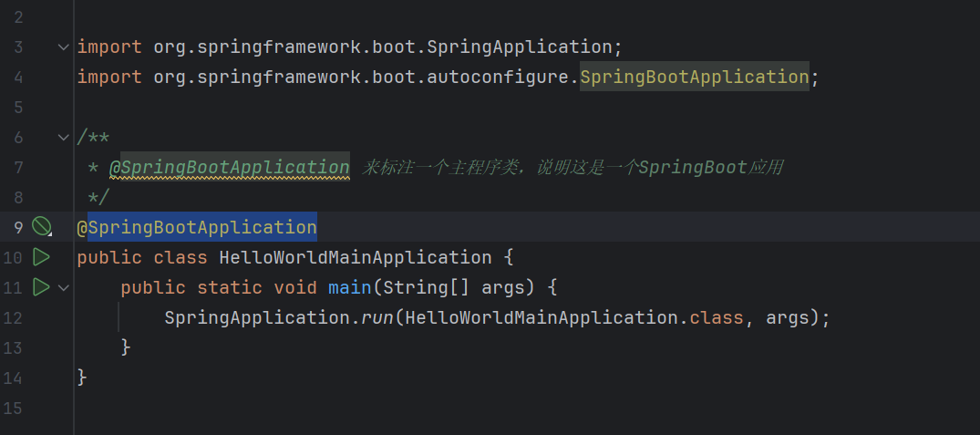Click the static keyword on line 11
The height and width of the screenshot is (435, 980).
(230, 287)
